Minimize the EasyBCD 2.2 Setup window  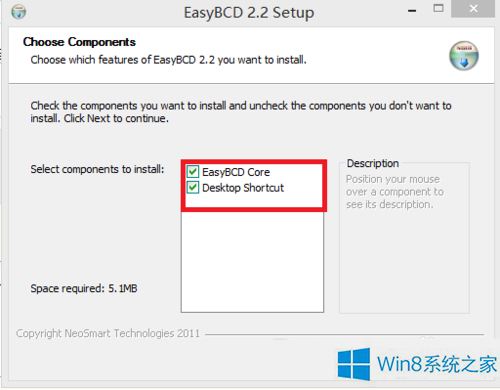[412, 11]
